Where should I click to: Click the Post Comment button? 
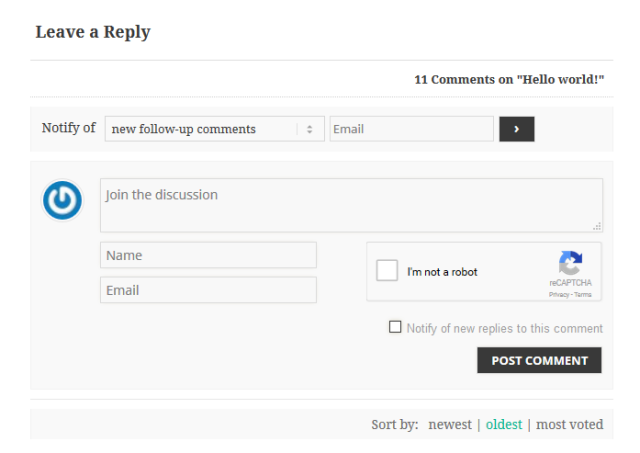pyautogui.click(x=539, y=360)
